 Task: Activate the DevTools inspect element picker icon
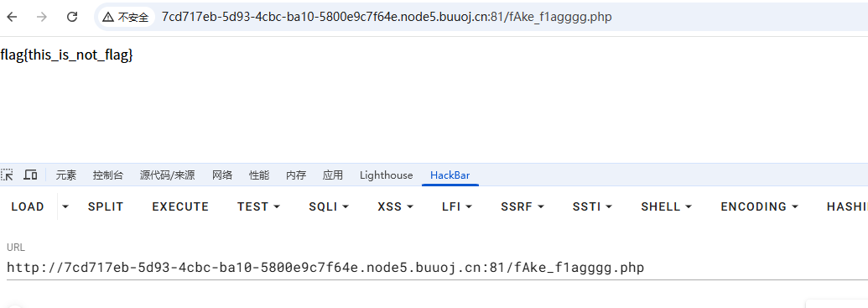click(x=8, y=175)
